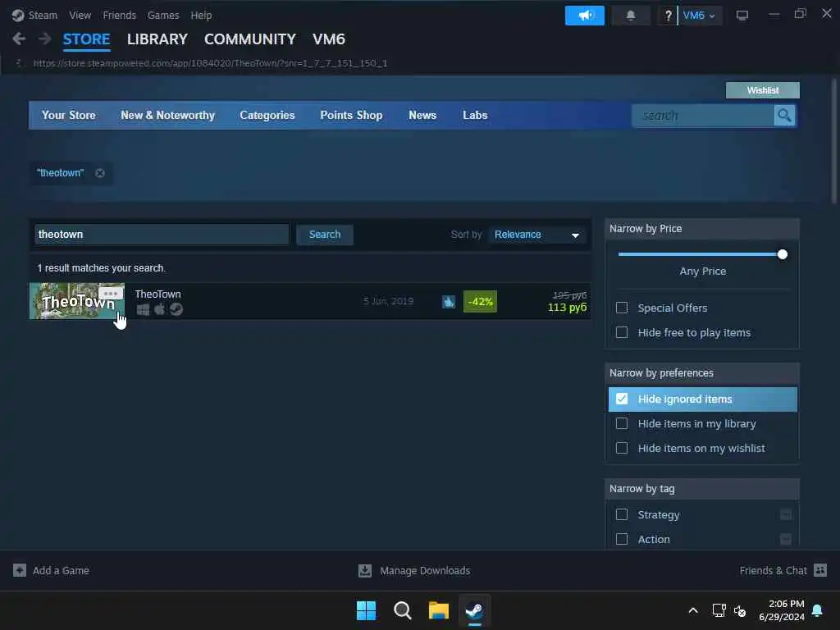Collapse the Narrow by Price panel
Screen dimensions: 840x630
(702, 229)
